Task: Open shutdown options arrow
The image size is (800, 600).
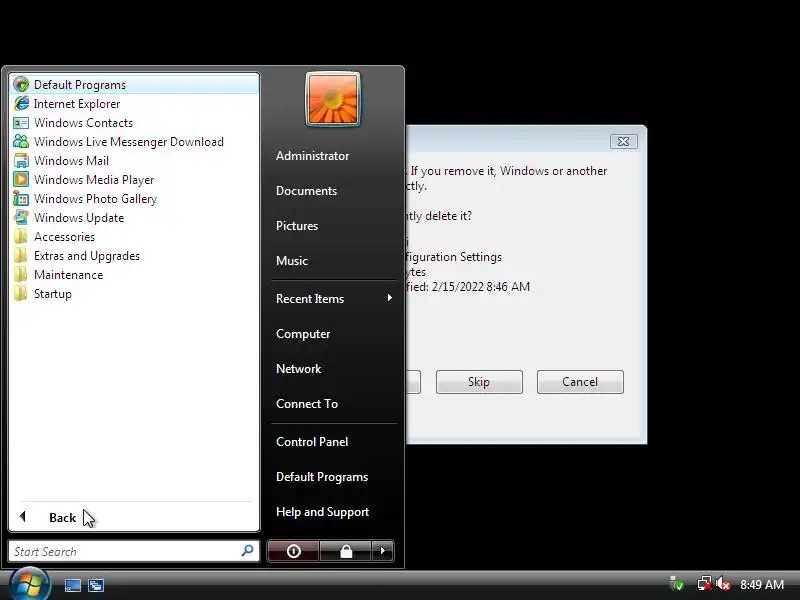Action: 383,551
